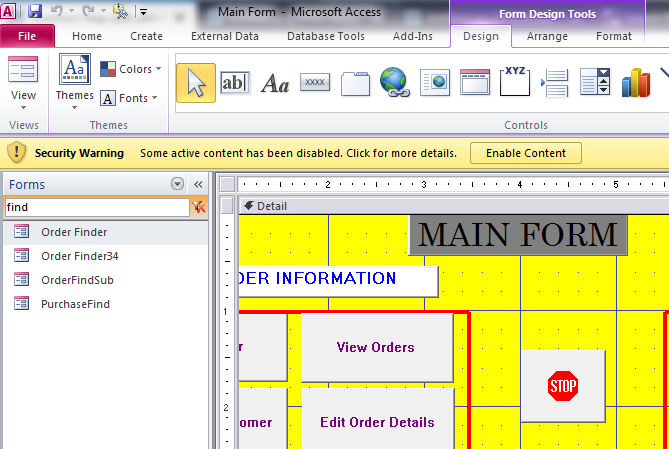Collapse the navigation pane with shutter bar button
Screen dimensions: 669x449
pos(198,184)
